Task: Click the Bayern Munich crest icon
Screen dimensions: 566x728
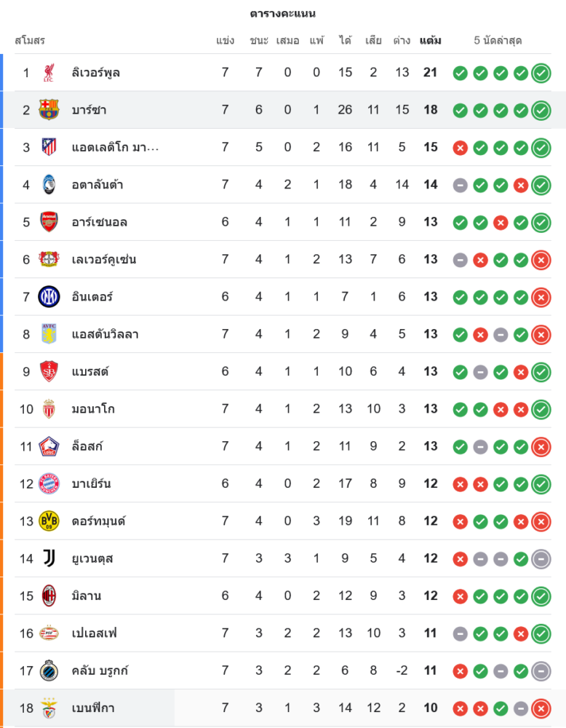Action: (x=49, y=484)
